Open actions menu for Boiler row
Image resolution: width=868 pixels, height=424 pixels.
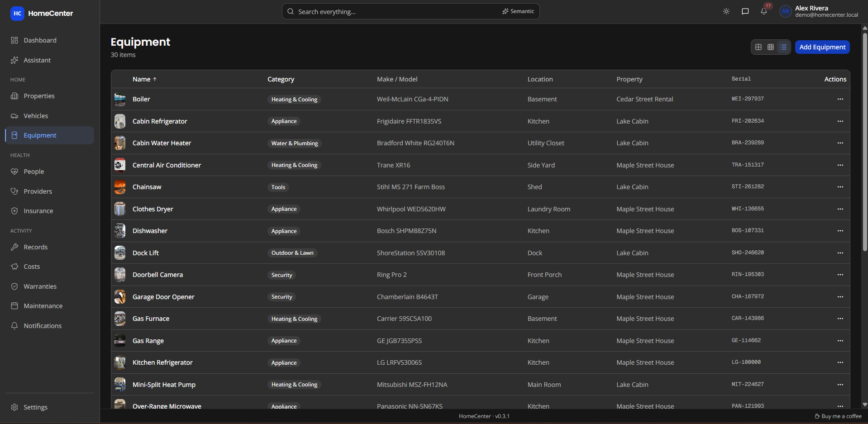click(840, 99)
